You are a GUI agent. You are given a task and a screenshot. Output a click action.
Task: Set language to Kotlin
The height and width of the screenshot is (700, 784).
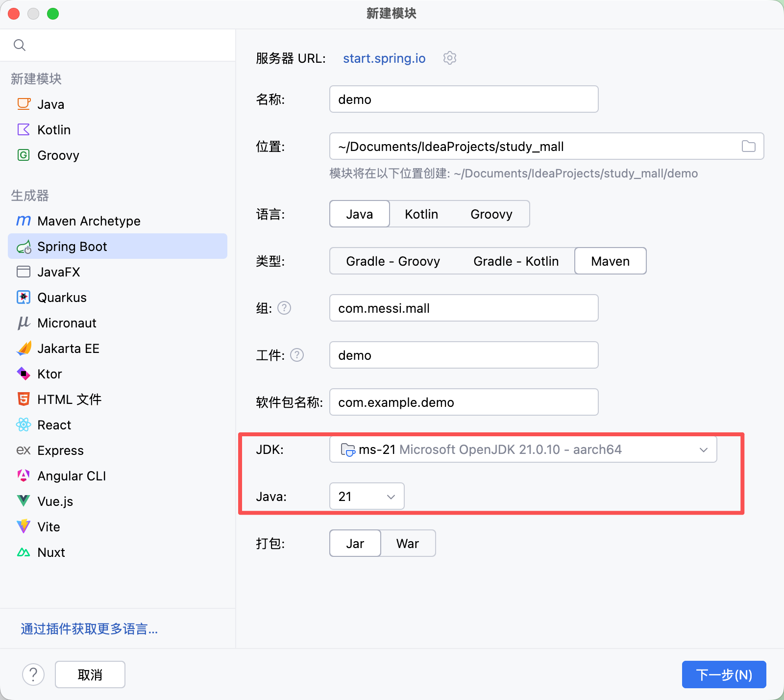click(421, 214)
